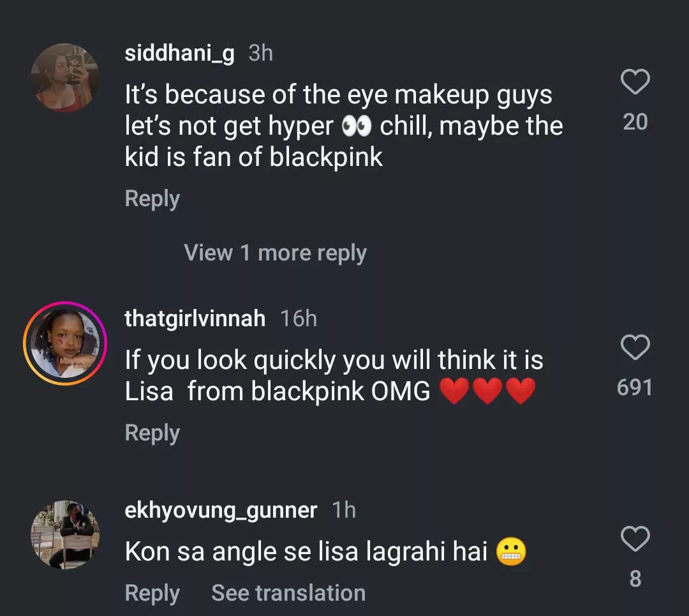Screen dimensions: 689x616
Task: Open siddhani_g's profile picture
Action: [64, 79]
